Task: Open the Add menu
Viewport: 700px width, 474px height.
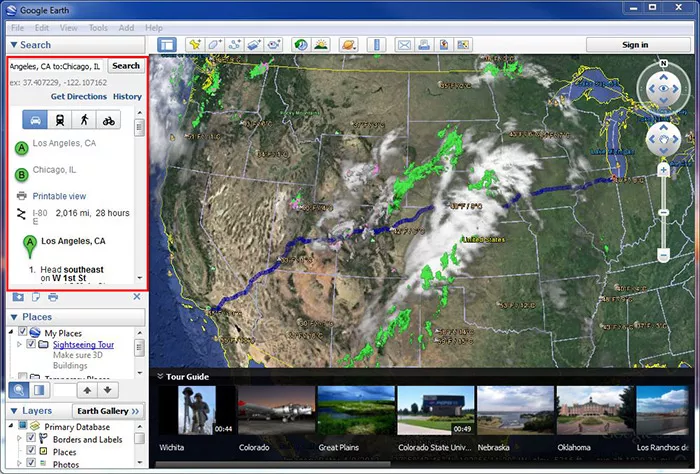Action: (x=126, y=28)
